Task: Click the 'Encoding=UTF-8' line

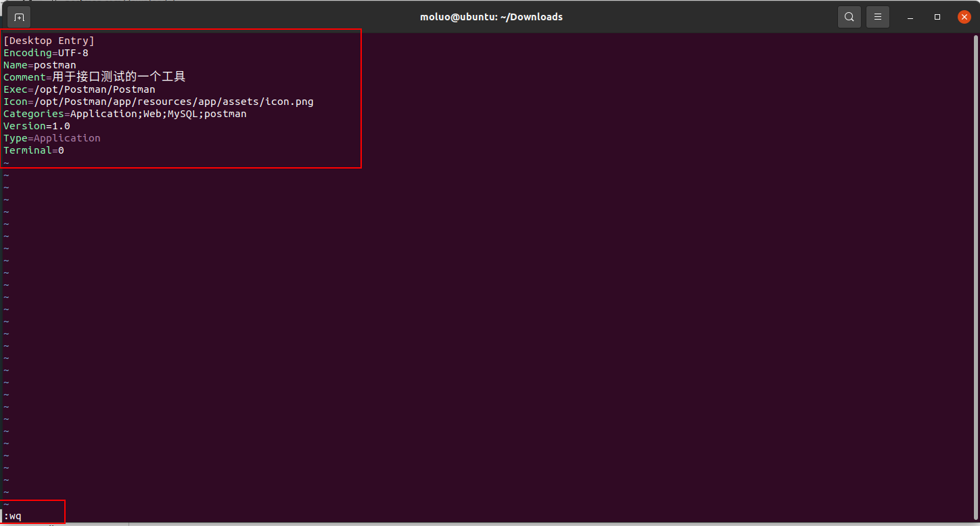Action: pos(46,53)
